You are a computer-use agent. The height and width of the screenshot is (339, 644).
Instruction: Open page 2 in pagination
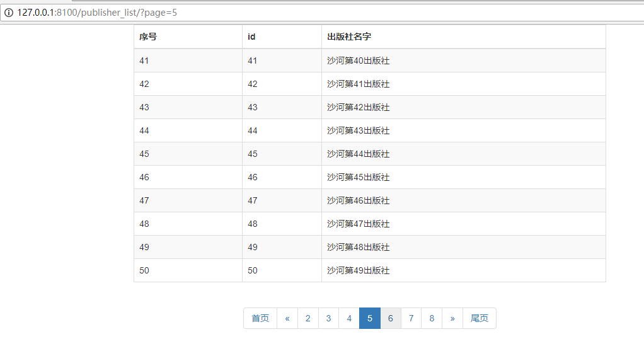click(x=308, y=318)
